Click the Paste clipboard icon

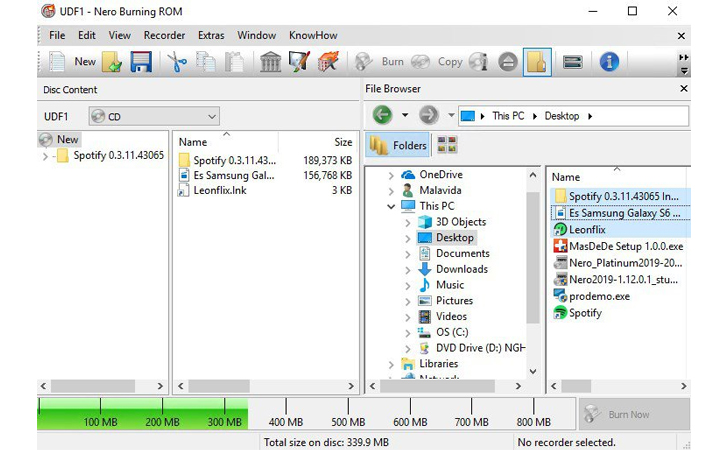234,62
